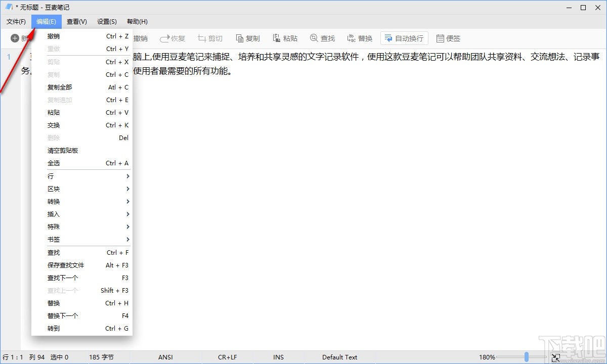
Task: Select 保存查找文件 Alt+F3 entry
Action: [82, 265]
